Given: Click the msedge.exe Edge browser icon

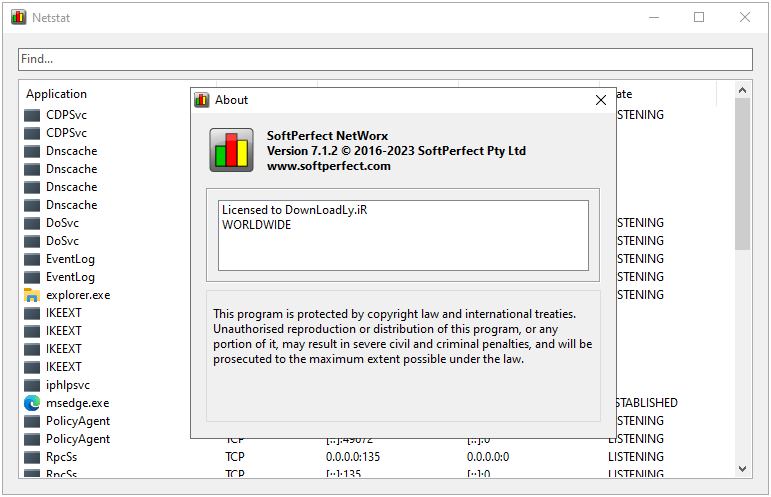Looking at the screenshot, I should tap(32, 403).
